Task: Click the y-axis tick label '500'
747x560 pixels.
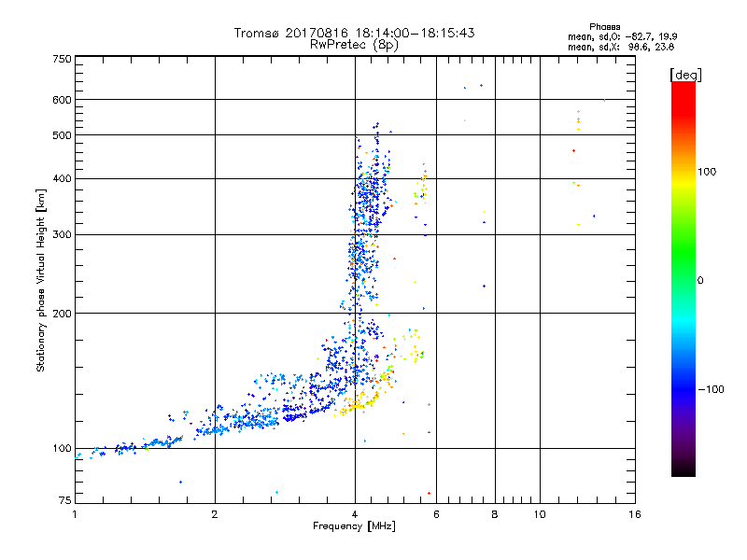Action: (x=63, y=135)
